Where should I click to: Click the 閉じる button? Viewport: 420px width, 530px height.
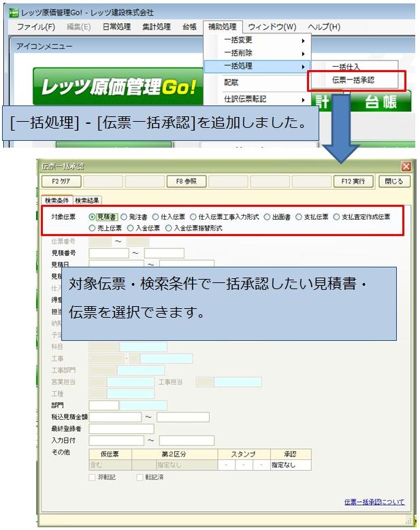click(394, 181)
